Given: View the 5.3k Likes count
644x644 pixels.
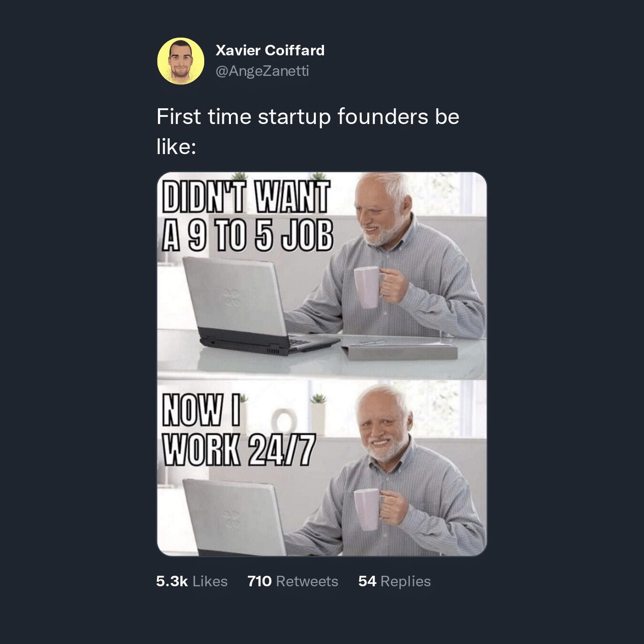Looking at the screenshot, I should 192,581.
